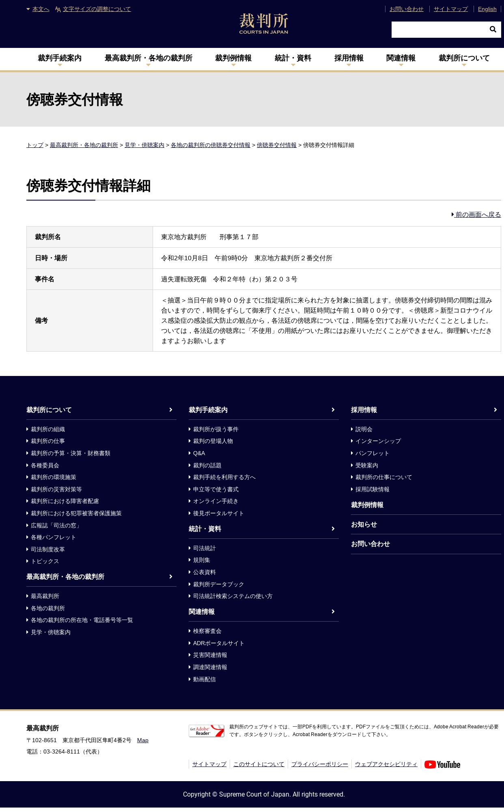Expand the 裁判所について nav menu
This screenshot has width=504, height=812.
[x=464, y=58]
